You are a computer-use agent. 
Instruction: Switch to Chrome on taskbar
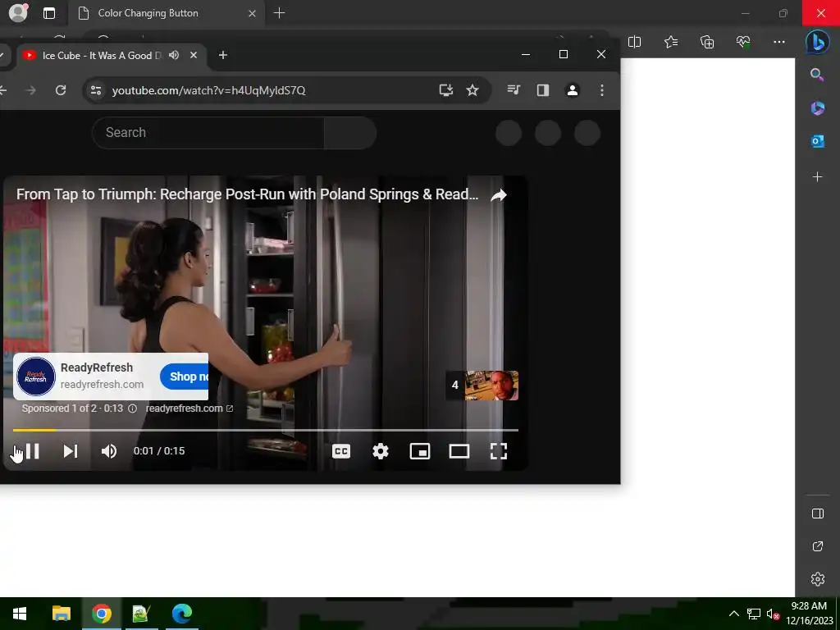101,614
